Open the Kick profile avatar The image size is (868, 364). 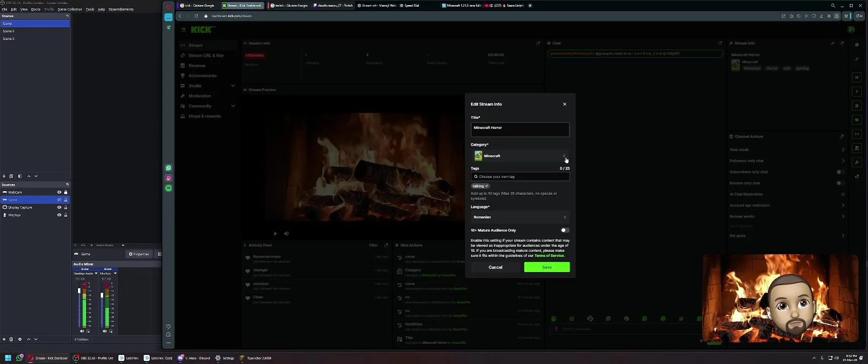(851, 29)
